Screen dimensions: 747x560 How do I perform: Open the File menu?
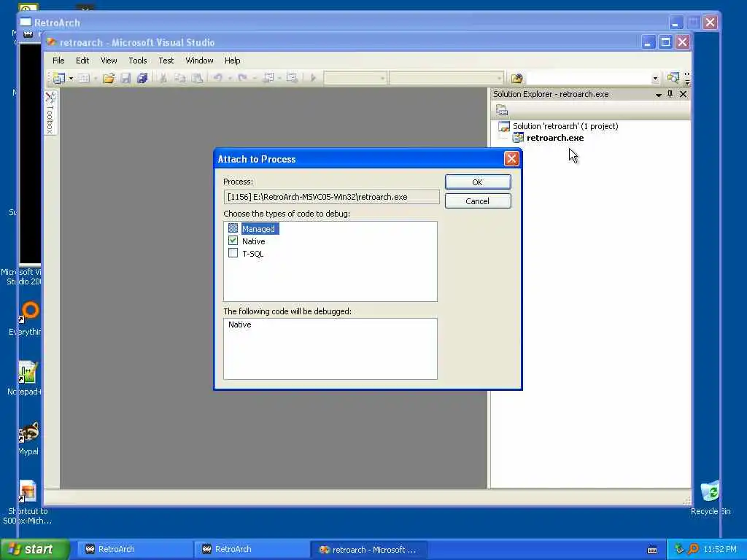[x=58, y=61]
